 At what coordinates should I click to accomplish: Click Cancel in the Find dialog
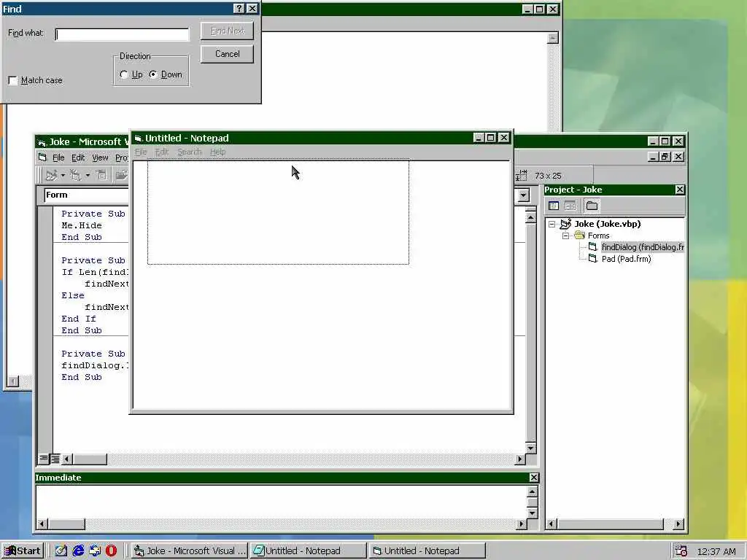click(228, 54)
